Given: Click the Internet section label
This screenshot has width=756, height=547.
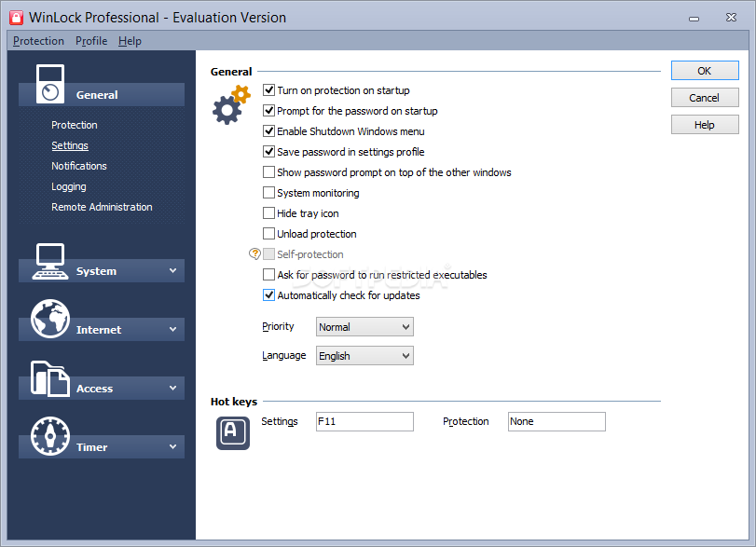Looking at the screenshot, I should tap(99, 330).
